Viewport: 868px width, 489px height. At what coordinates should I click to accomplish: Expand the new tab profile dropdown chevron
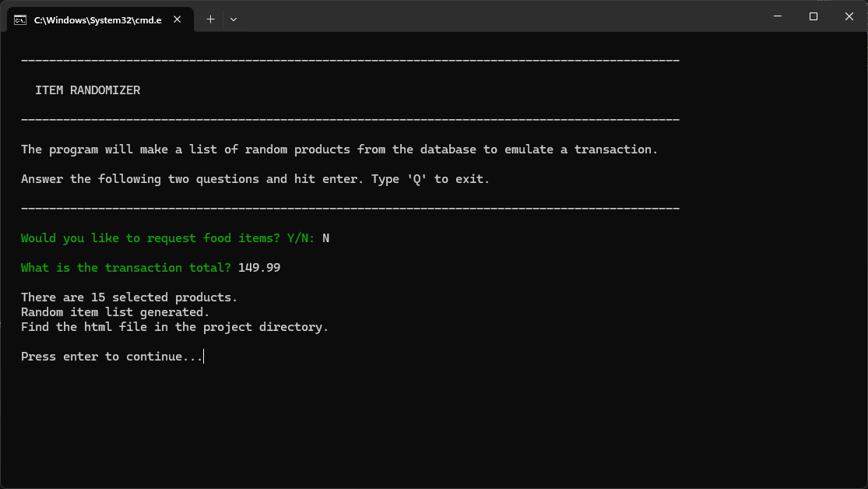[x=234, y=19]
